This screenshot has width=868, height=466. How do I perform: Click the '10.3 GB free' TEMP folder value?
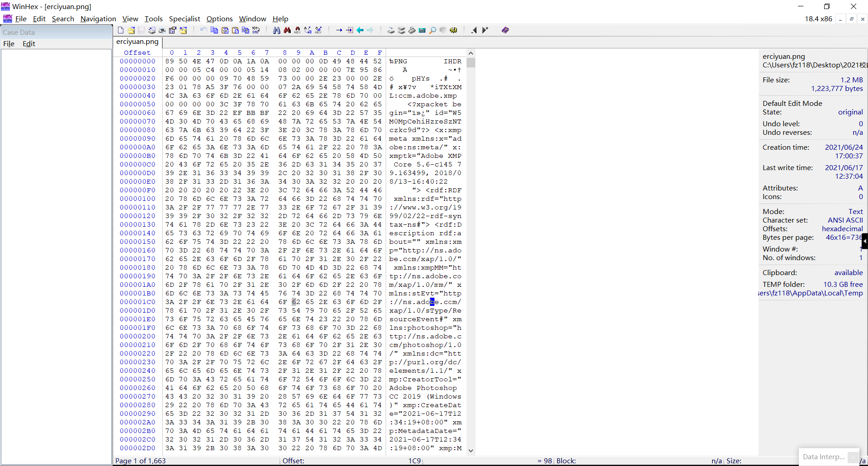(843, 285)
